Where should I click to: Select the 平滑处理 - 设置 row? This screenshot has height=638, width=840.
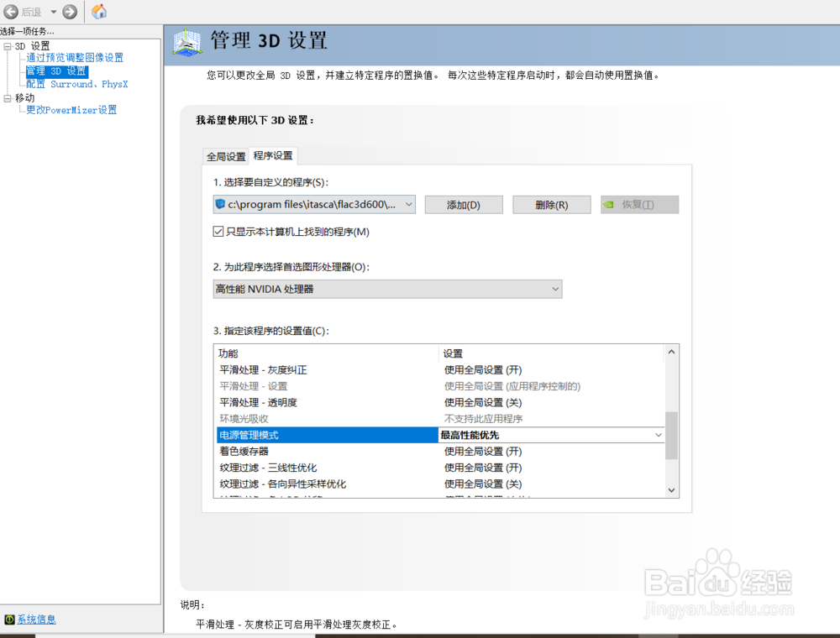coord(439,386)
